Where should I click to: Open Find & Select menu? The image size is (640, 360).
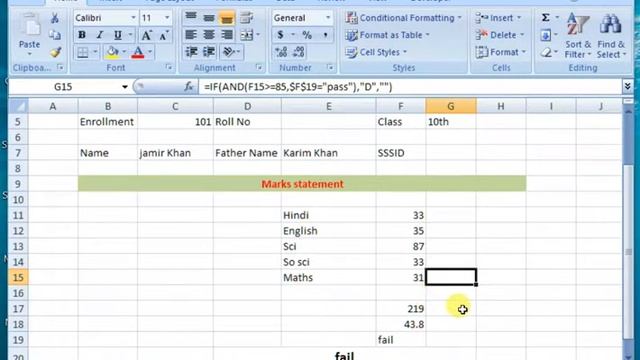611,36
